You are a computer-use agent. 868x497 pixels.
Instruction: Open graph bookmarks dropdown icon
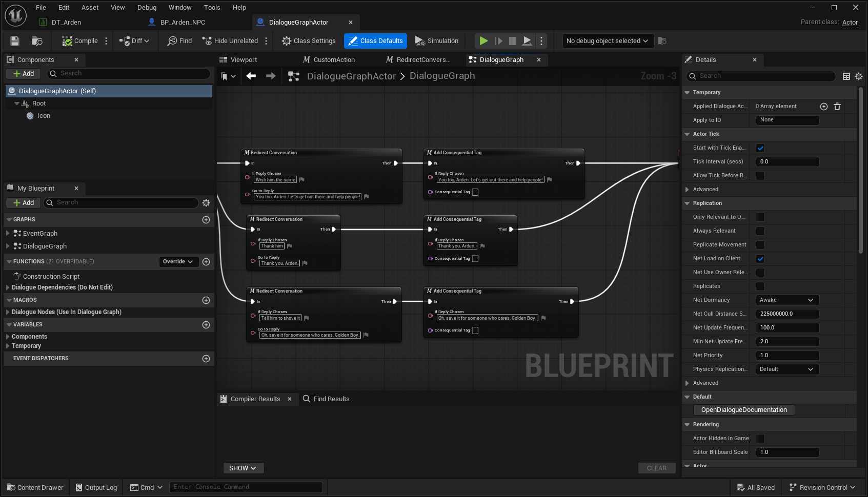(x=228, y=76)
